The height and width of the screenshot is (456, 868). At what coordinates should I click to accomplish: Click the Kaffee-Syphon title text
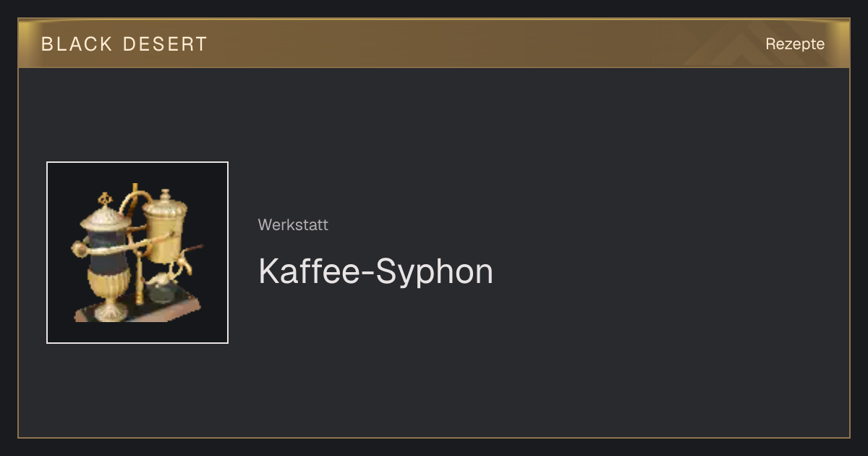(375, 271)
